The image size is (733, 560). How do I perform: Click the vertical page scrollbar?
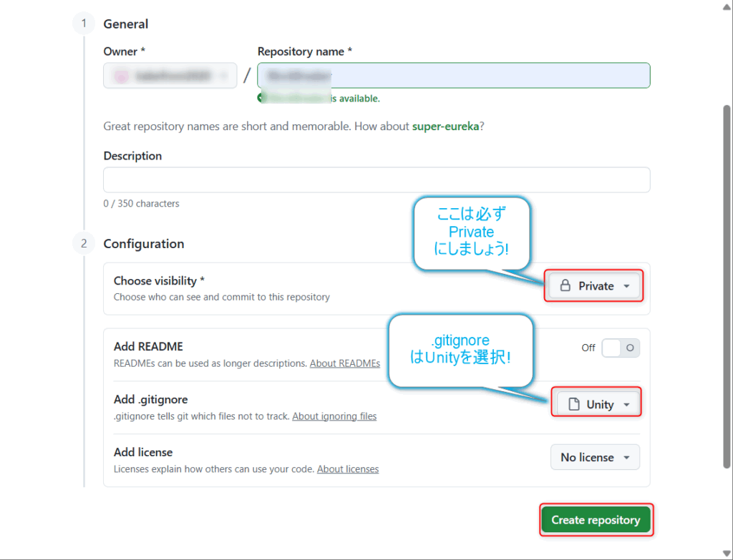click(x=727, y=286)
